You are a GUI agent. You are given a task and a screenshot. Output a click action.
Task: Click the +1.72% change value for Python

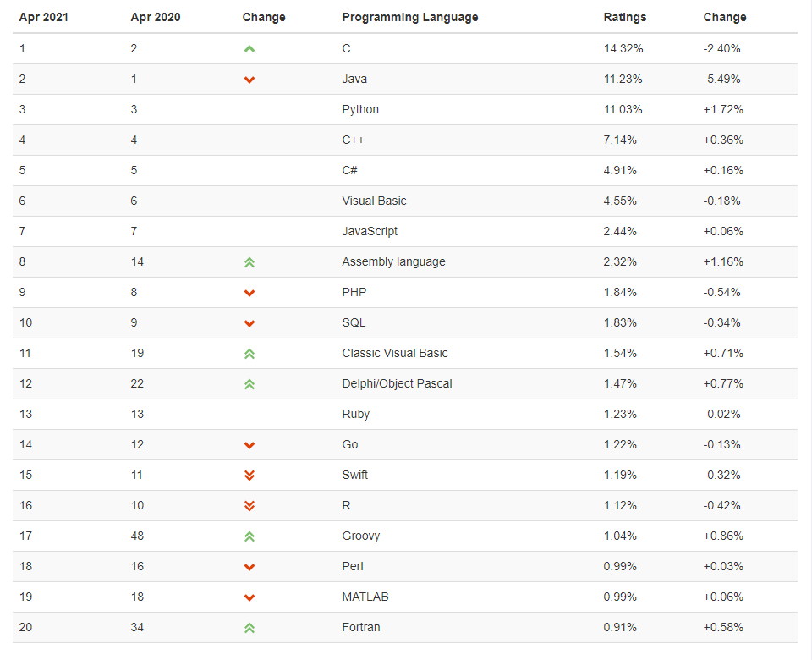pos(723,110)
